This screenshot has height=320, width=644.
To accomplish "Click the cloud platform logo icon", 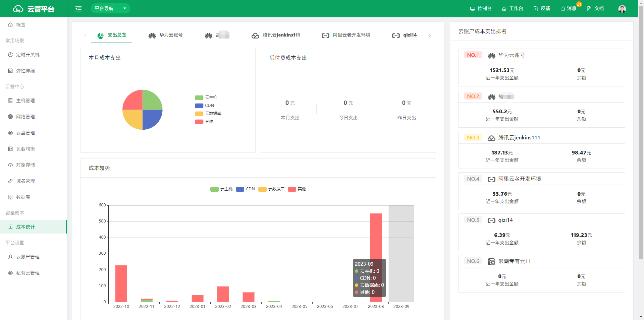I will pyautogui.click(x=18, y=9).
